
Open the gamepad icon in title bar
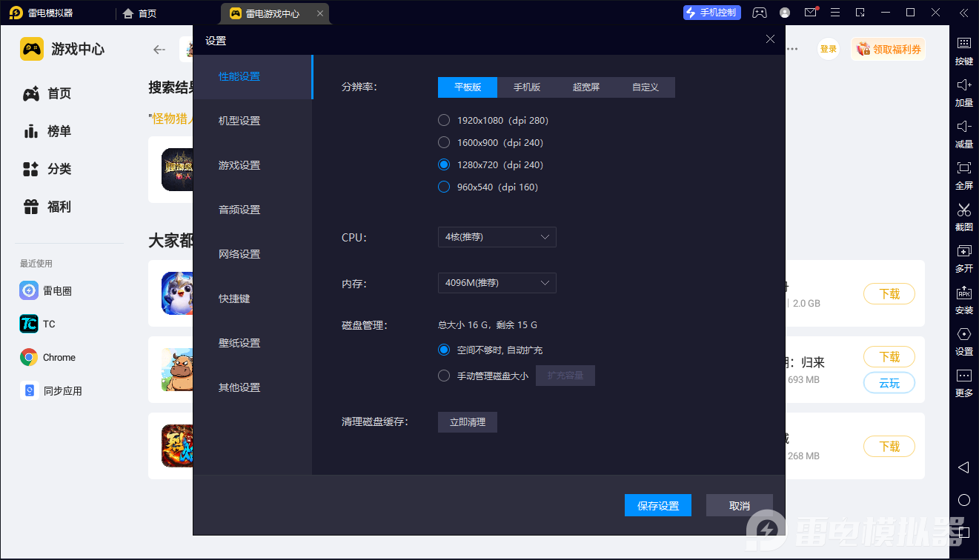[x=760, y=13]
